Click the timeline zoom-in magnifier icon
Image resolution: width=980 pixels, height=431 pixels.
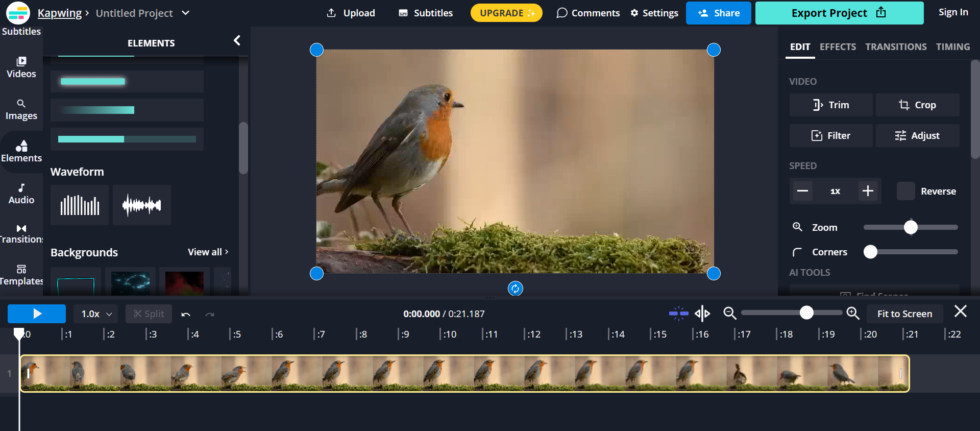click(x=853, y=313)
